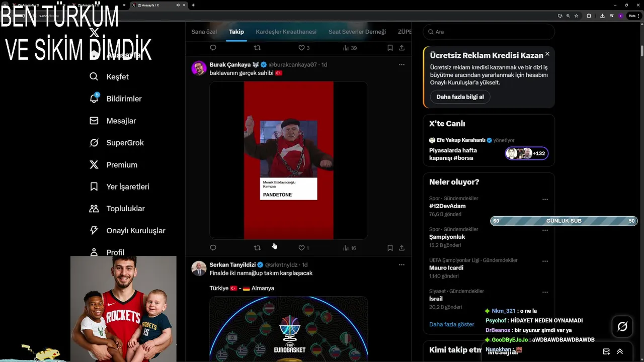The image size is (644, 362).
Task: Click the Chrome zoom magnifier icon
Action: [568, 16]
